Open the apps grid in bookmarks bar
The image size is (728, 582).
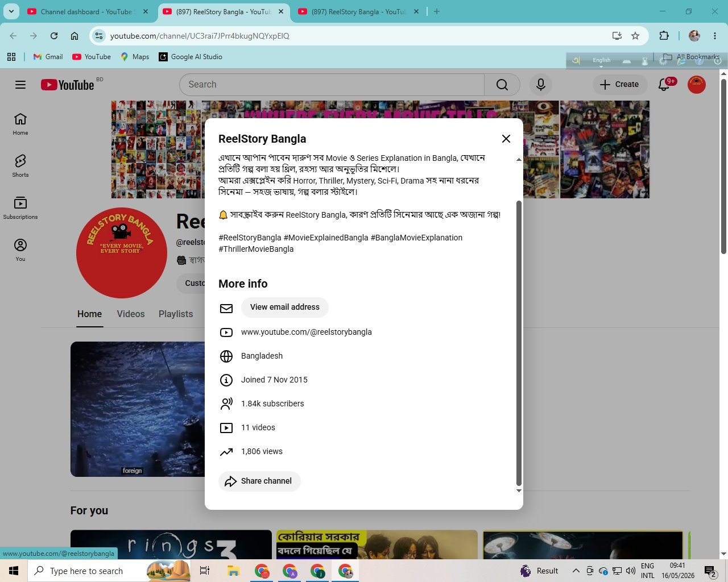click(x=11, y=57)
